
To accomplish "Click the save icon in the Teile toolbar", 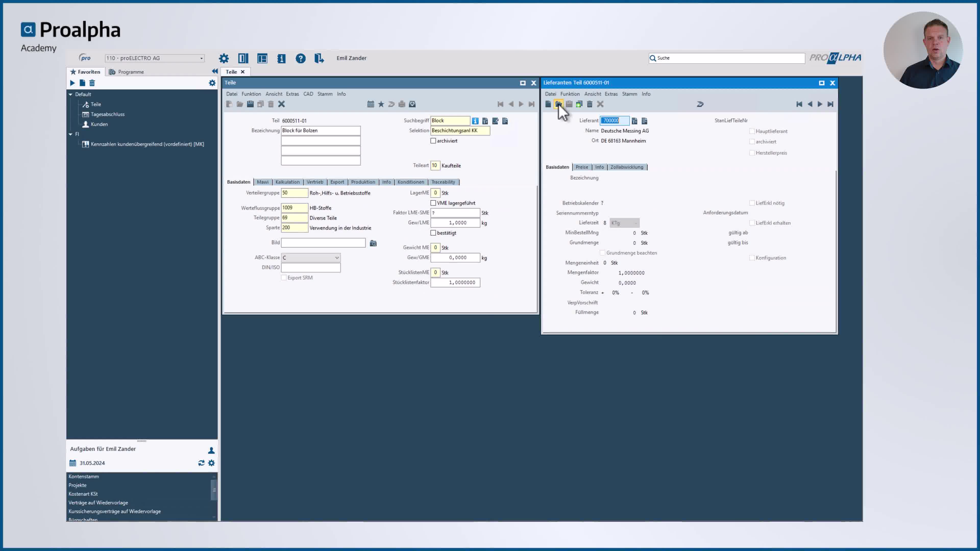I will click(250, 104).
